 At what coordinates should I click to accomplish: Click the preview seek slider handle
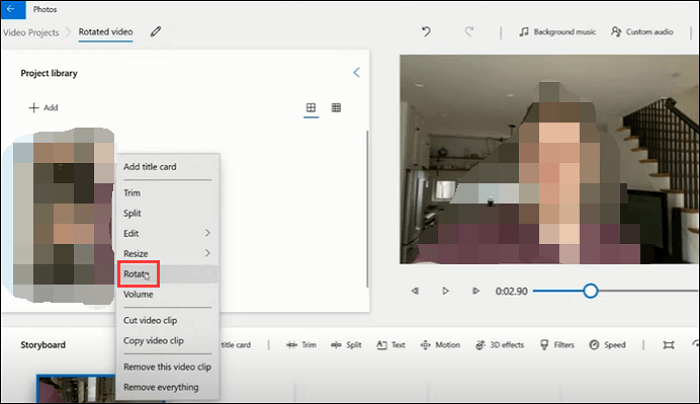[x=590, y=291]
